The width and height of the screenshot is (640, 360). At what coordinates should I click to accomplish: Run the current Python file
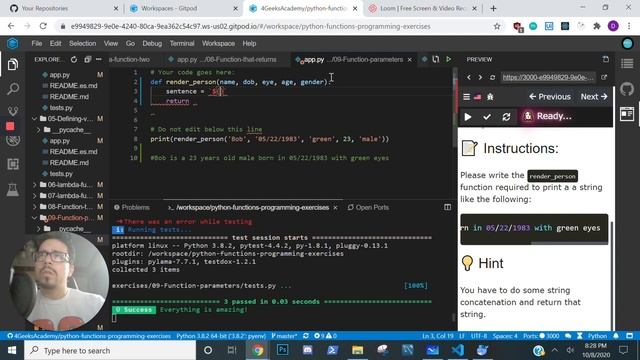[x=449, y=59]
